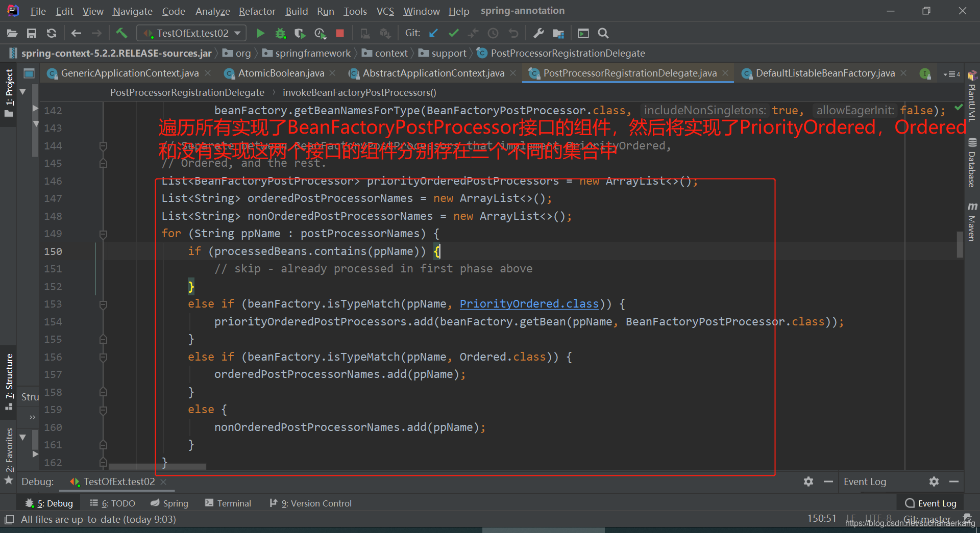The image size is (980, 533).
Task: Open Debug panel settings gear
Action: point(808,481)
